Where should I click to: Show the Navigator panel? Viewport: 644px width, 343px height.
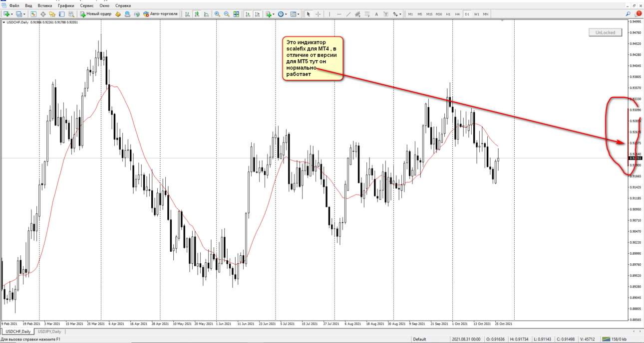click(x=52, y=14)
